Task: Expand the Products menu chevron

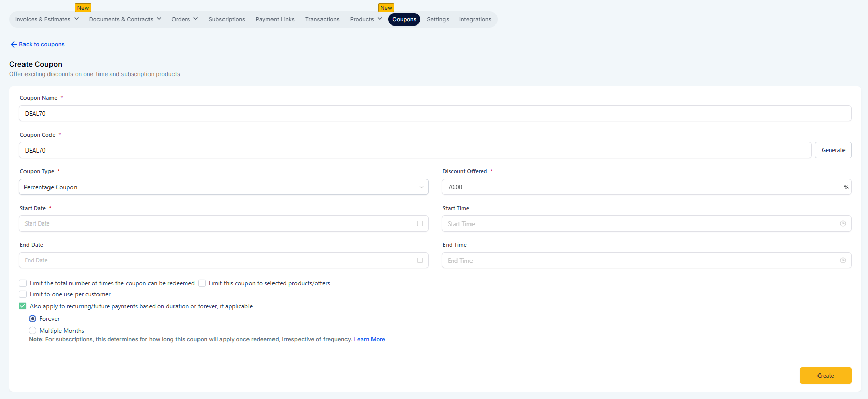Action: coord(380,19)
